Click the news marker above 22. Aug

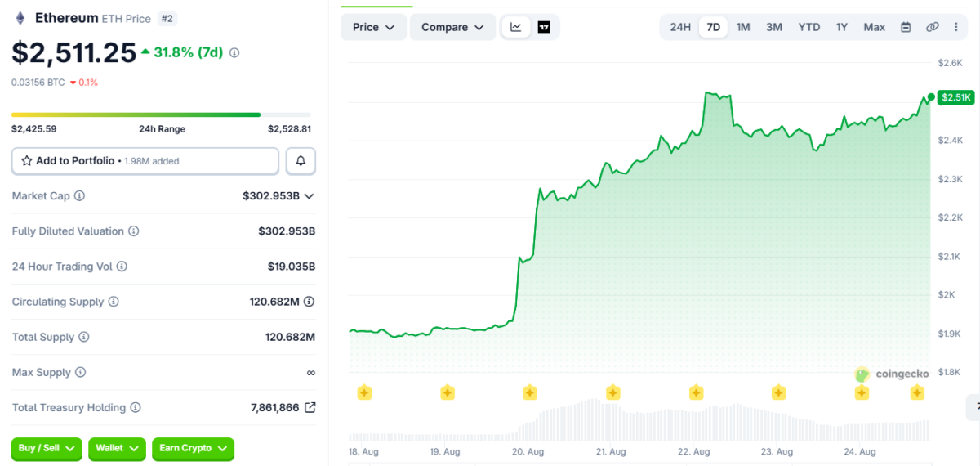[x=696, y=393]
